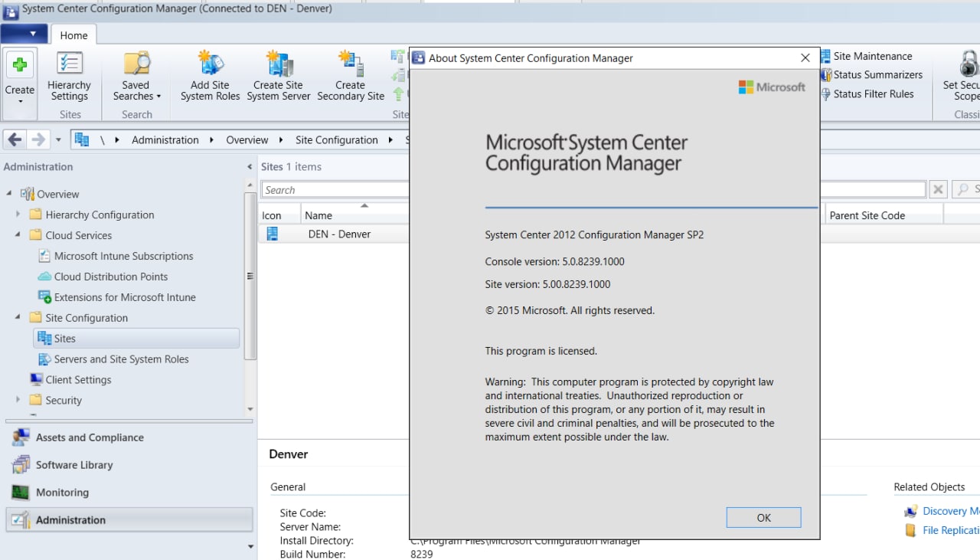Open Status Summarizers in the ribbon

[871, 75]
